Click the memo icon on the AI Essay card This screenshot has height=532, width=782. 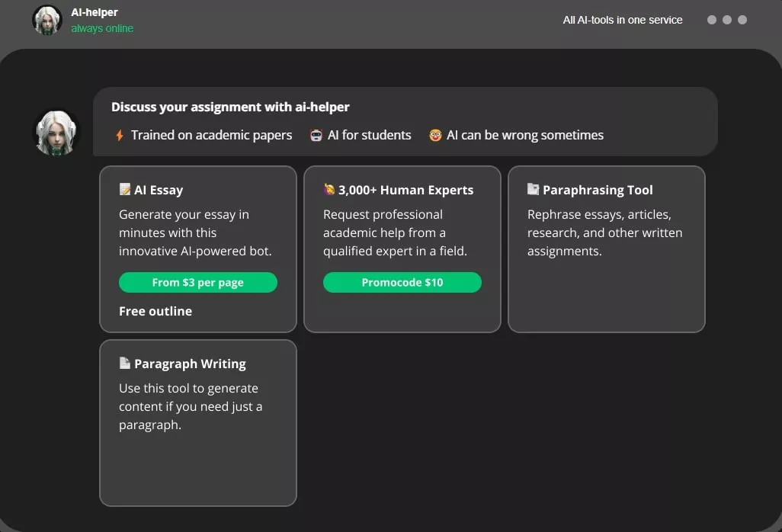(125, 189)
